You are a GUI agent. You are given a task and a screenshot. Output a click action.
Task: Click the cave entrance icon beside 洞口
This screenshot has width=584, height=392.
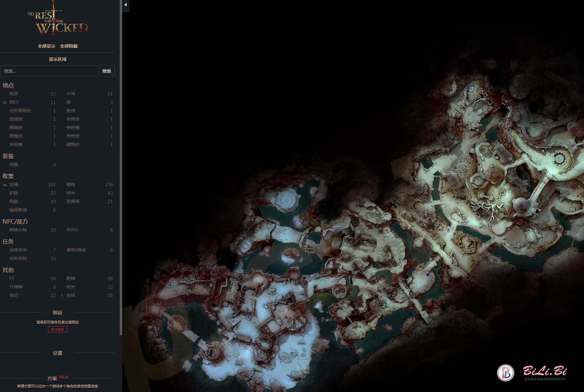click(5, 102)
